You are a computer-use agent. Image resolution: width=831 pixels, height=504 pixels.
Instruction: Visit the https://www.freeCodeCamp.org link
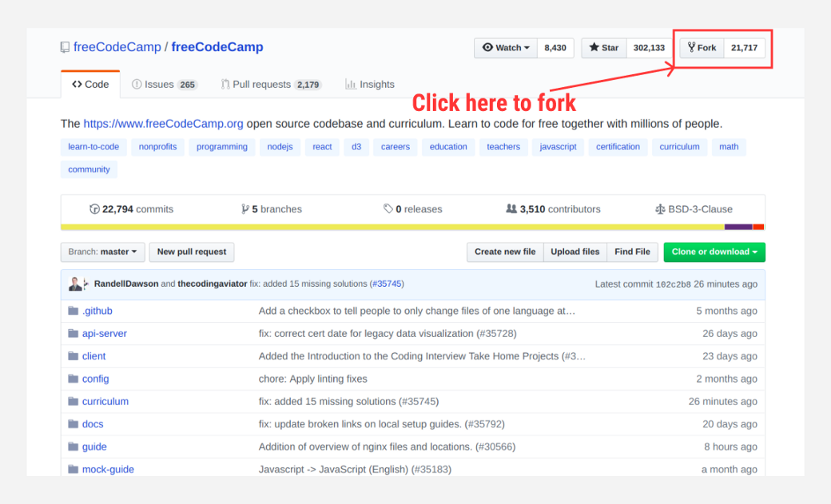pyautogui.click(x=163, y=124)
